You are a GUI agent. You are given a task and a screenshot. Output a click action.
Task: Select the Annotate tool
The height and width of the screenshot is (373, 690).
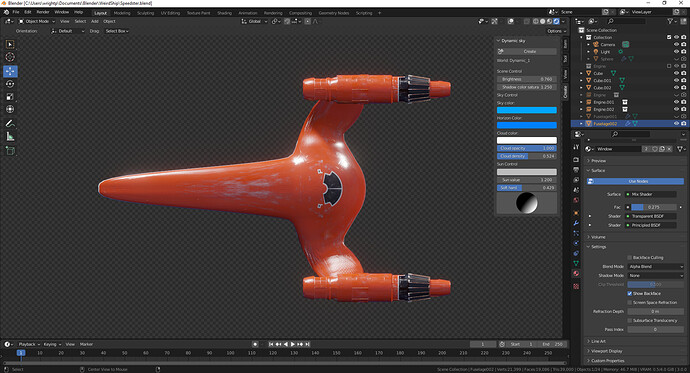pos(10,124)
